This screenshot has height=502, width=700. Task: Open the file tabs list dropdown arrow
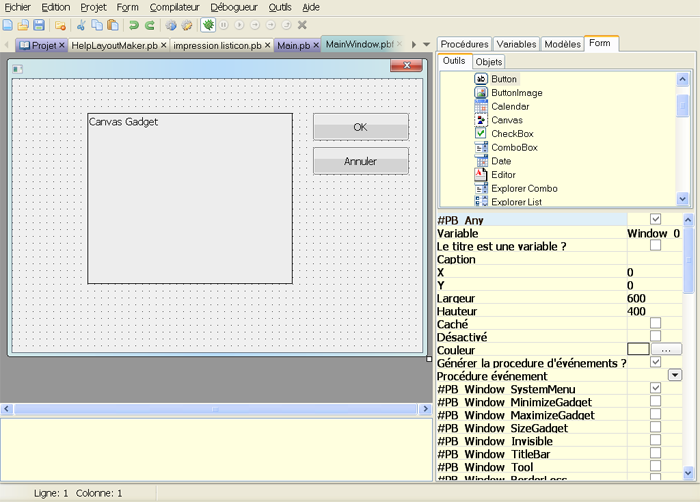point(427,45)
